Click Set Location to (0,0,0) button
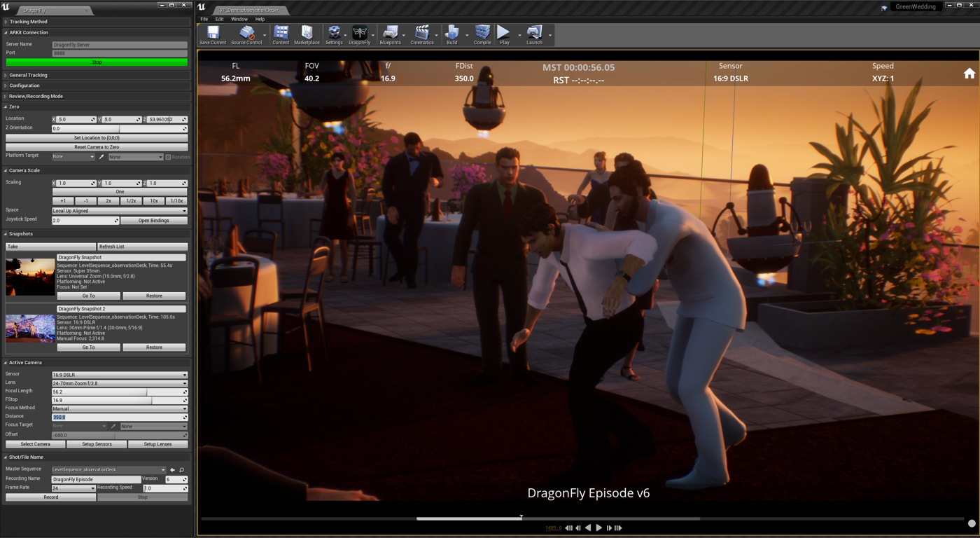 [97, 138]
